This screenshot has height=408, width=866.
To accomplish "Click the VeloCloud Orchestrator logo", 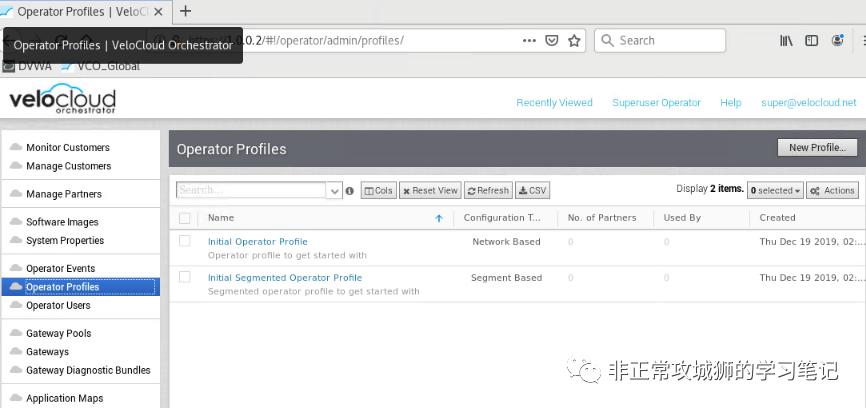I will point(62,99).
